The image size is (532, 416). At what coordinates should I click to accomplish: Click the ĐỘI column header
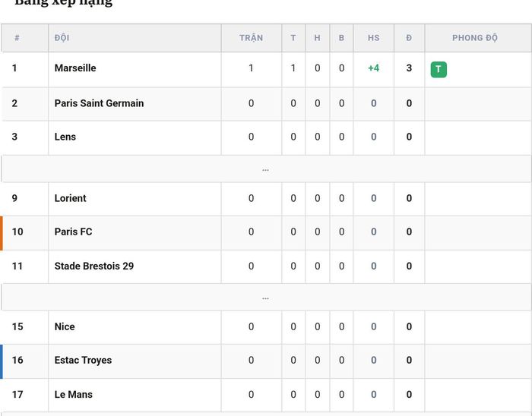[62, 38]
